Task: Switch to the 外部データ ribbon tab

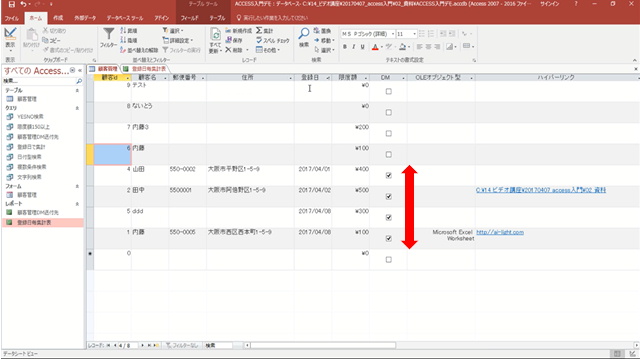Action: [x=85, y=18]
